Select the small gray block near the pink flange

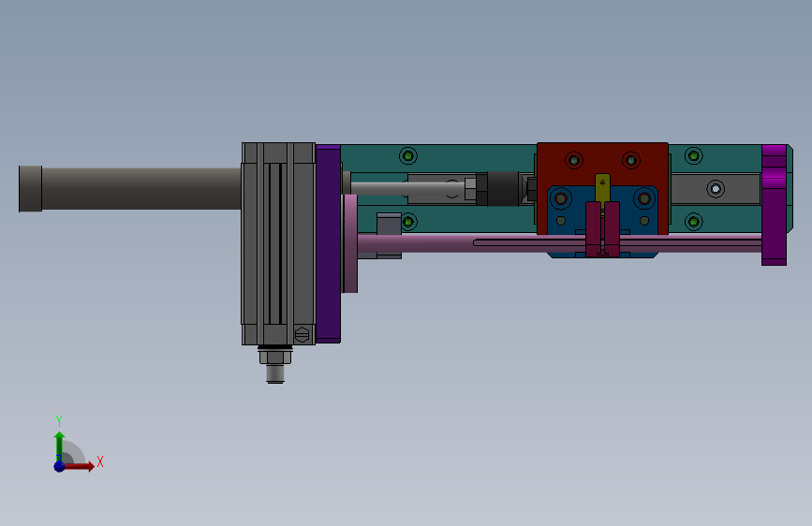click(389, 224)
